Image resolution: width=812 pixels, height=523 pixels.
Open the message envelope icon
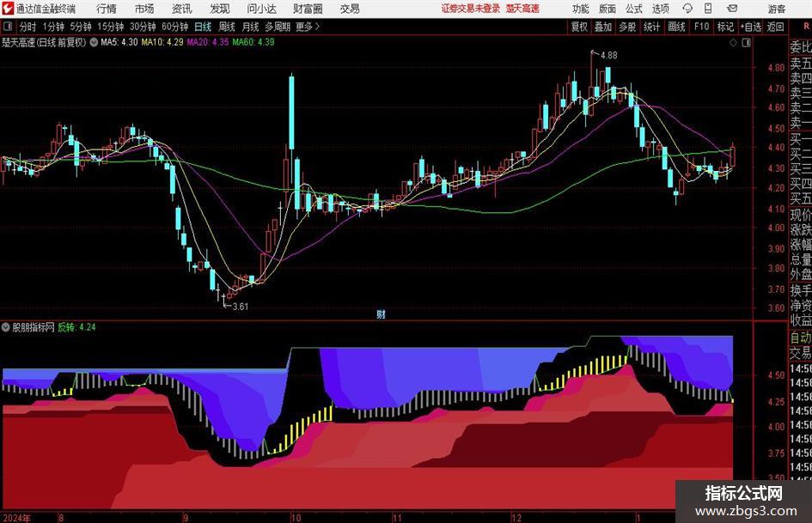[732, 9]
